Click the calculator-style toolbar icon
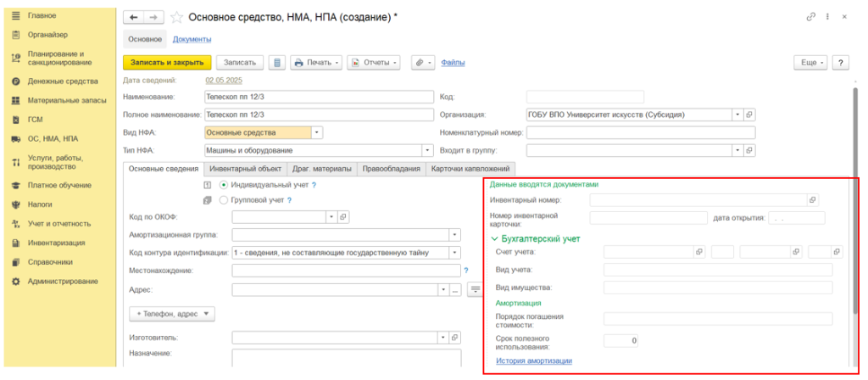 277,63
